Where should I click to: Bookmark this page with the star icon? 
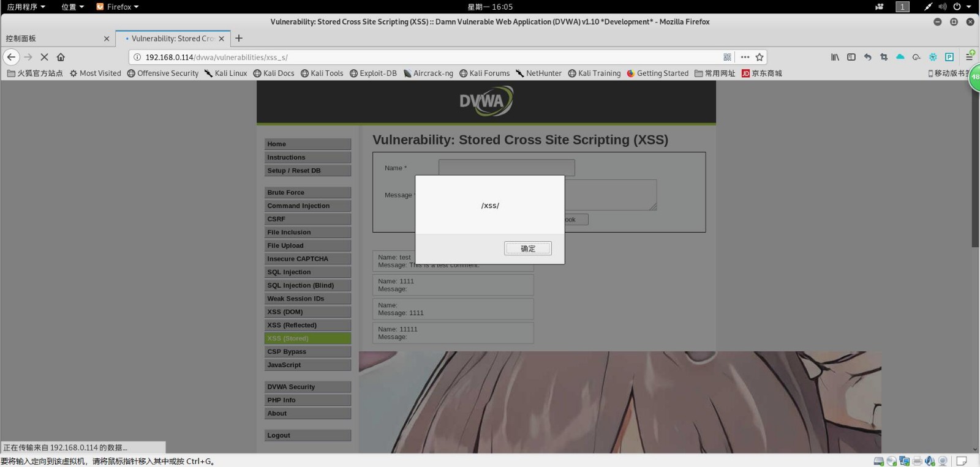tap(759, 57)
